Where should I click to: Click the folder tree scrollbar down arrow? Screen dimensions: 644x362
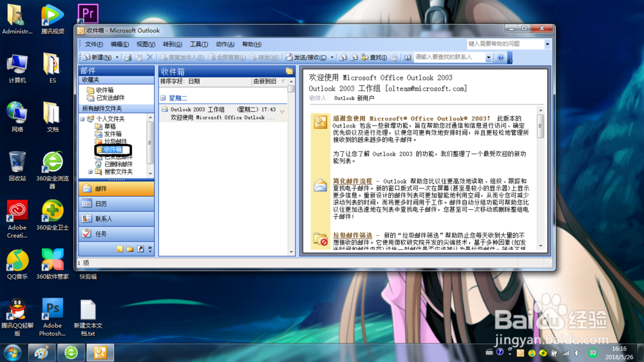pyautogui.click(x=150, y=174)
